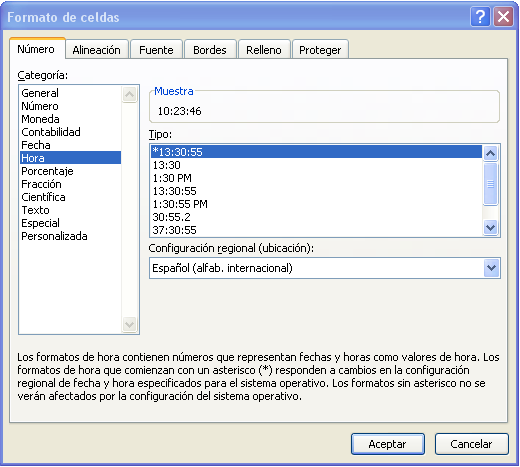Open the Proteger tab
This screenshot has width=520, height=467.
[320, 50]
